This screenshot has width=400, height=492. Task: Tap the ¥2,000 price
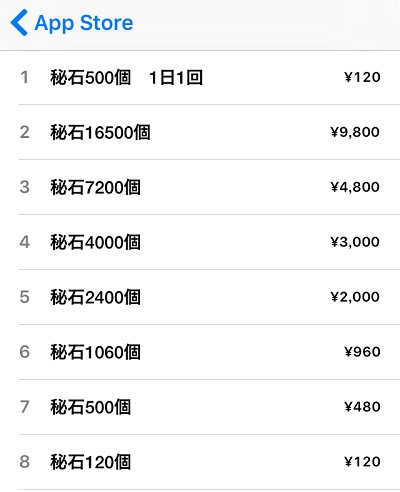[x=355, y=297]
